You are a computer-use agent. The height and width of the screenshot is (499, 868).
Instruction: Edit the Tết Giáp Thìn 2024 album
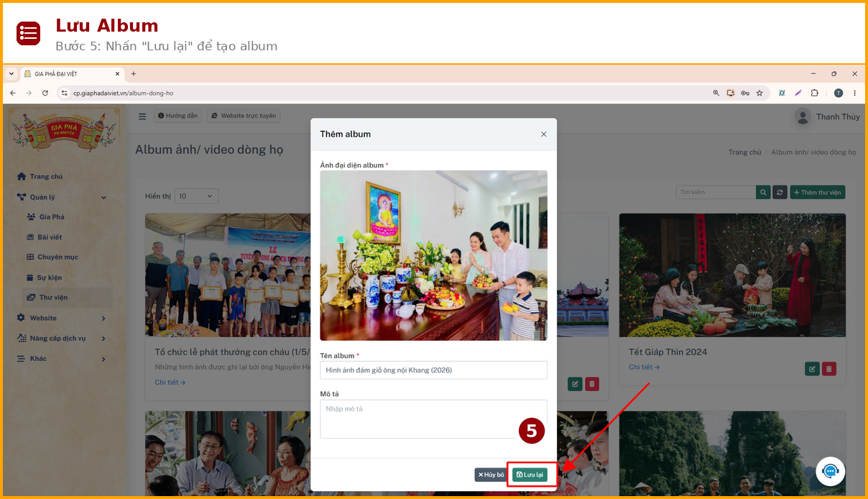pos(812,369)
